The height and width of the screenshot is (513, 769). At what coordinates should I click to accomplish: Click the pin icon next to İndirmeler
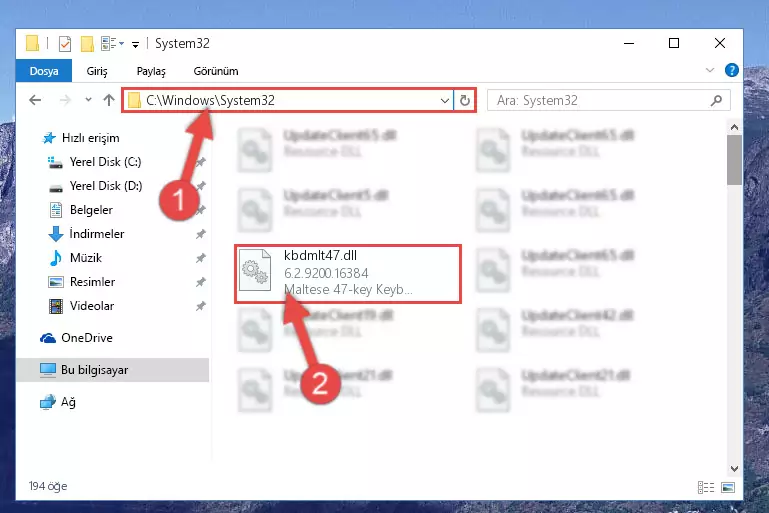pos(201,234)
